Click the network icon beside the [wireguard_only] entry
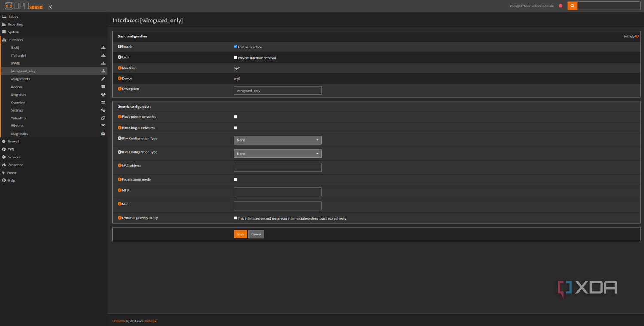 103,71
